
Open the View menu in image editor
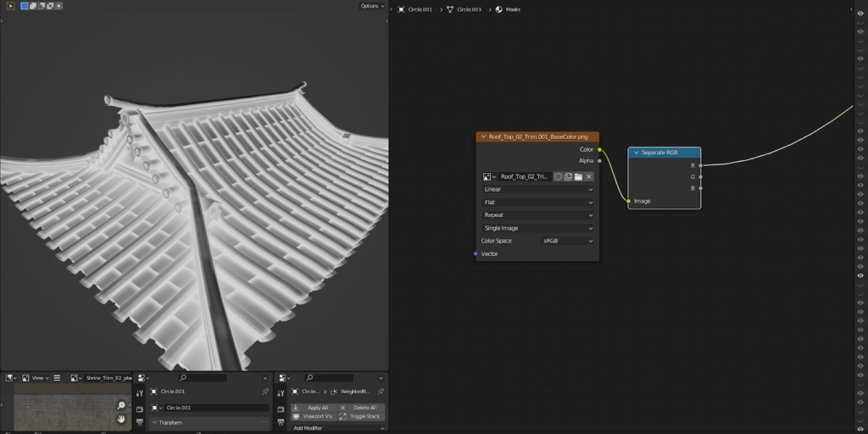coord(38,377)
